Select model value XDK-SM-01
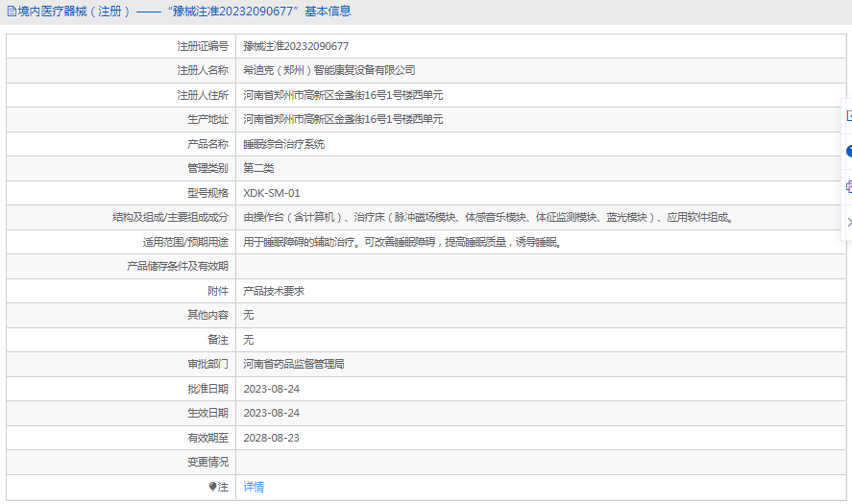The width and height of the screenshot is (852, 504). [272, 193]
